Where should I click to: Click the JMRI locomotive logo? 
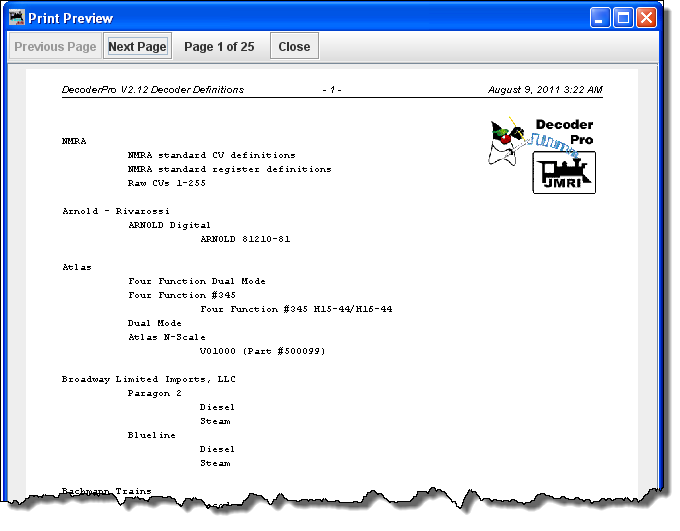[x=563, y=172]
